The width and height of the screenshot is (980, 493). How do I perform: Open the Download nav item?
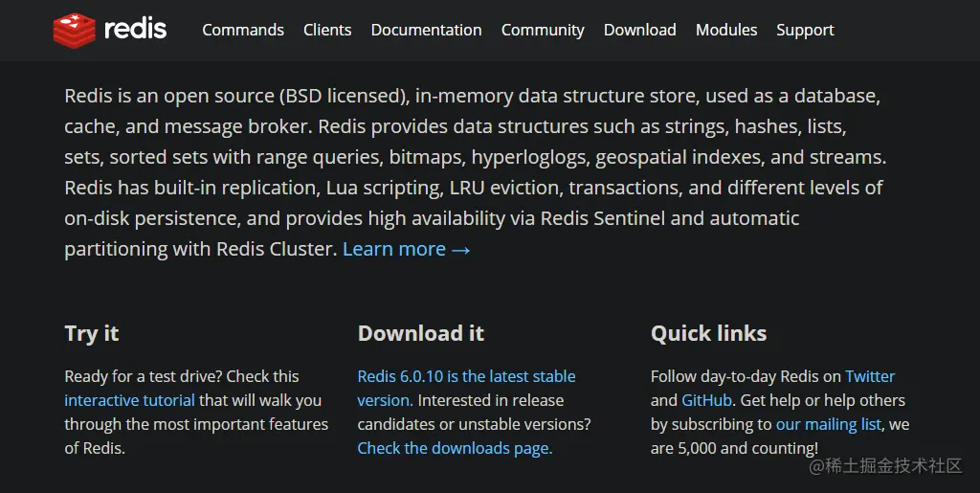639,30
